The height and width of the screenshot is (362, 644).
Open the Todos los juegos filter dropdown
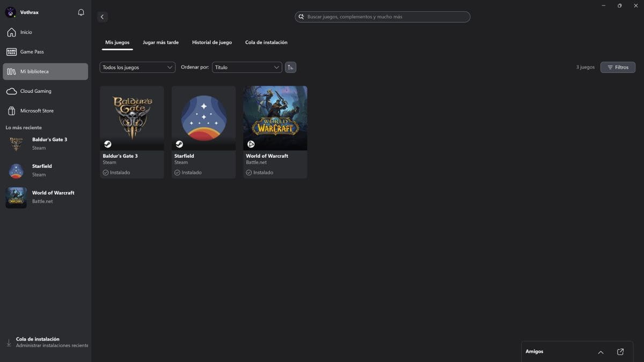137,67
